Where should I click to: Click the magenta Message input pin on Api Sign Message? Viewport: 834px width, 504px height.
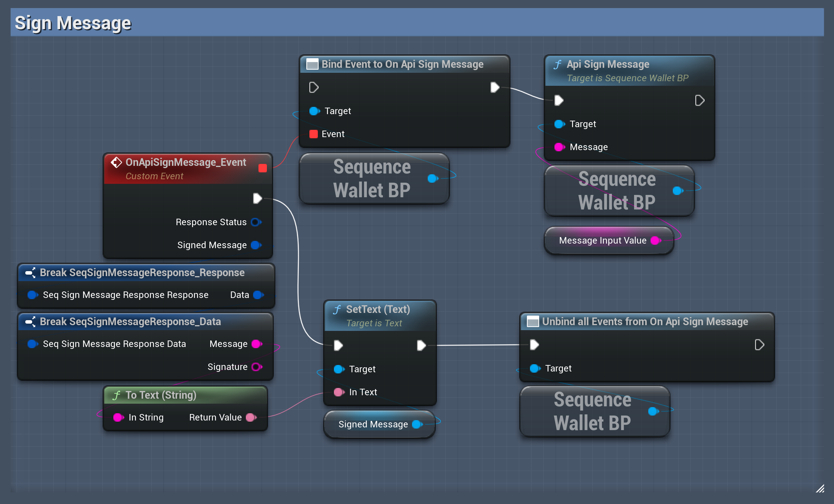559,147
